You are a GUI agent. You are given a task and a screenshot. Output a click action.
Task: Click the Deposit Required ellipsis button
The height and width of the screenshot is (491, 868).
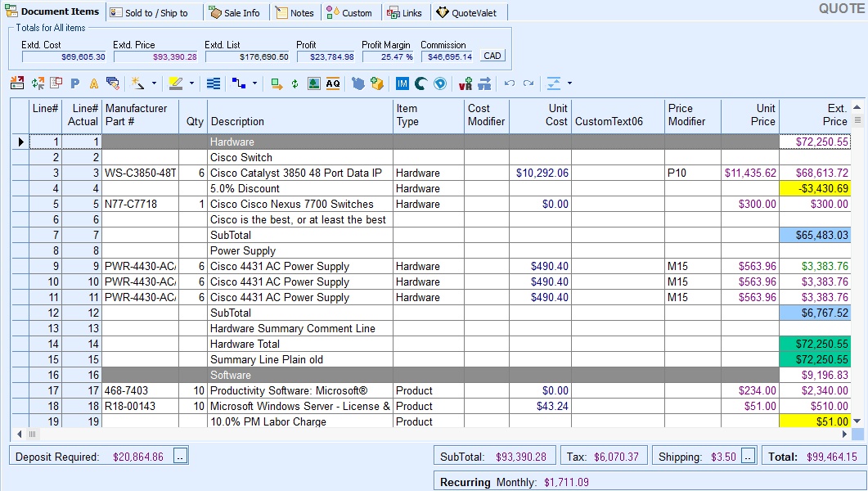coord(182,457)
